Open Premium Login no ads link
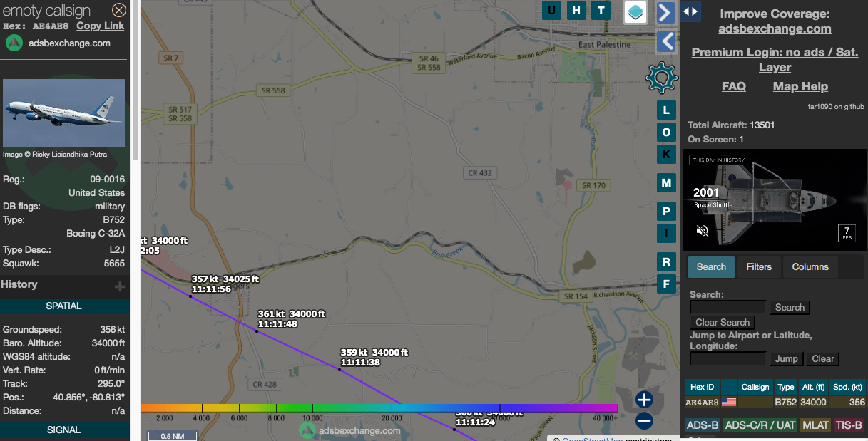Screen dimensions: 868x441 coord(775,60)
